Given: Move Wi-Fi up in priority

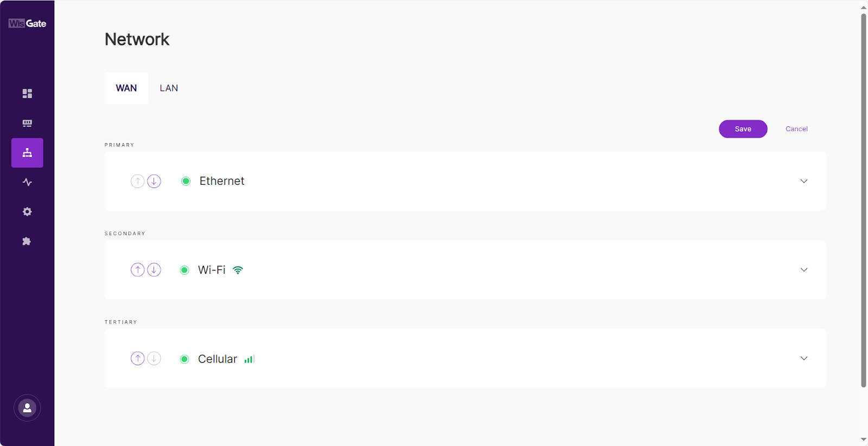Looking at the screenshot, I should point(138,270).
